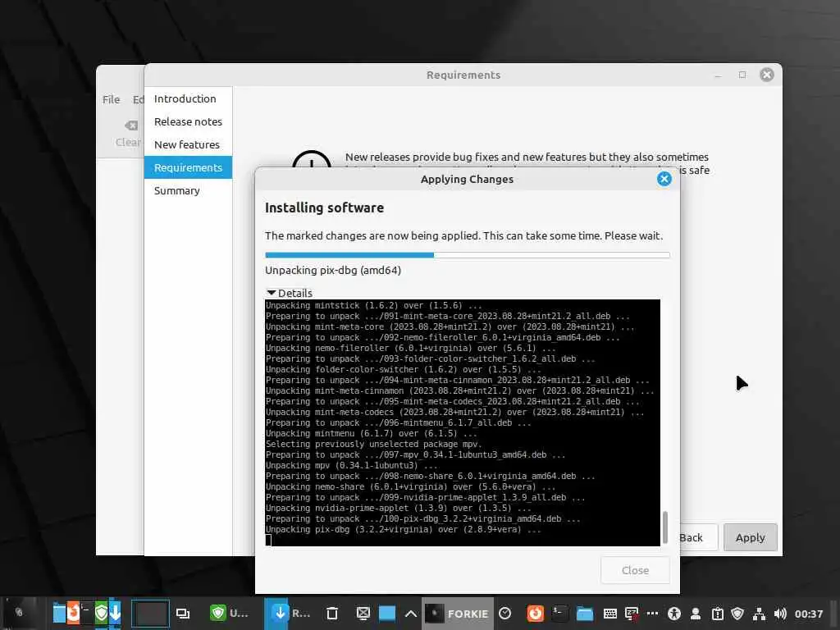Open the clock timer applet icon
The width and height of the screenshot is (840, 630).
(x=504, y=614)
